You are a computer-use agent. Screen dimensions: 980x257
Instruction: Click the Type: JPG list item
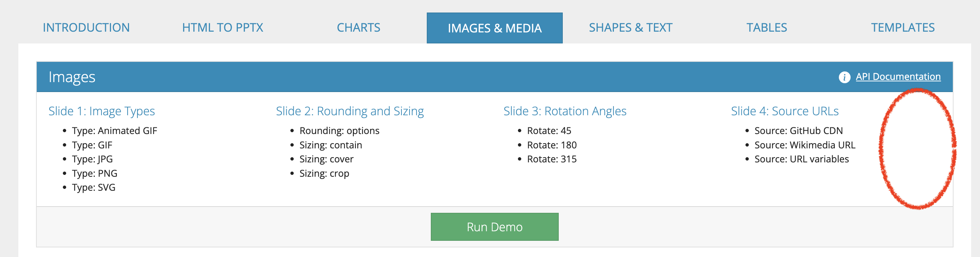coord(92,159)
